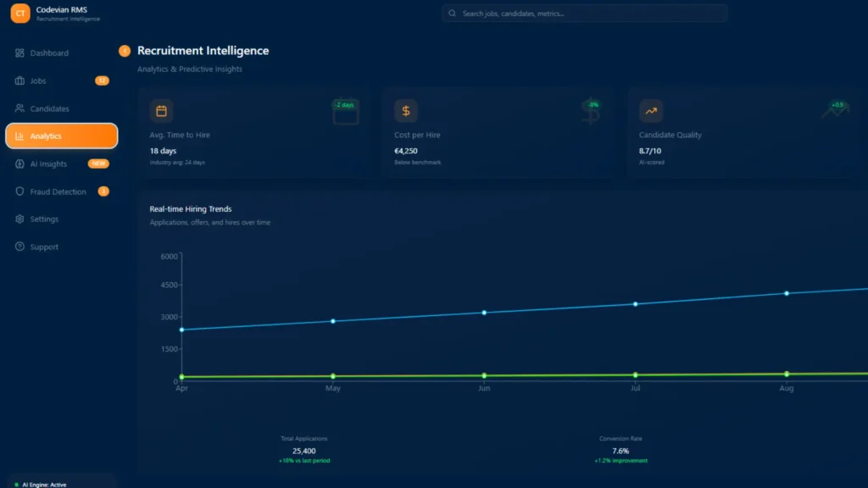Click the Fraud Detection alert badge
Screen dimensions: 868x488
tap(103, 191)
